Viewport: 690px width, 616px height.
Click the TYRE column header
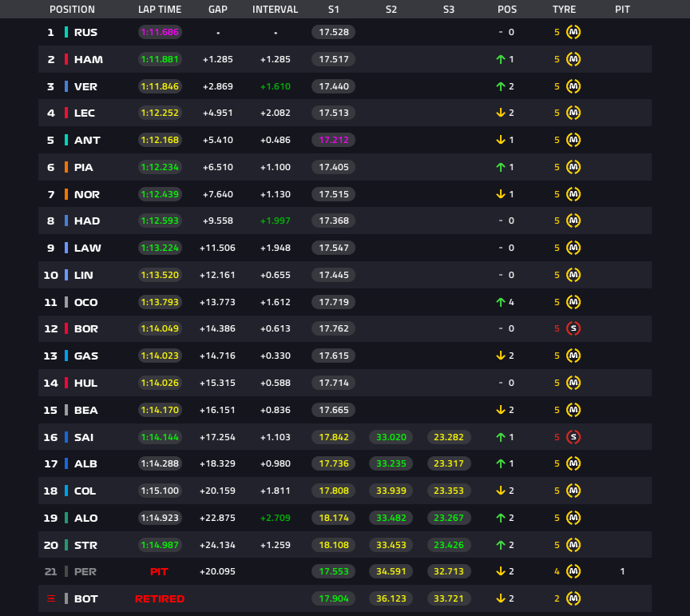(x=564, y=10)
